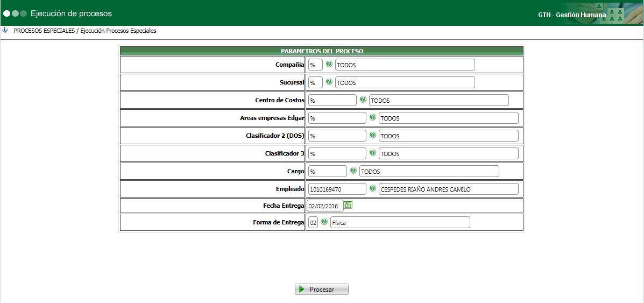Open lookup icon for Forma de Entrega
644x303 pixels.
click(324, 222)
